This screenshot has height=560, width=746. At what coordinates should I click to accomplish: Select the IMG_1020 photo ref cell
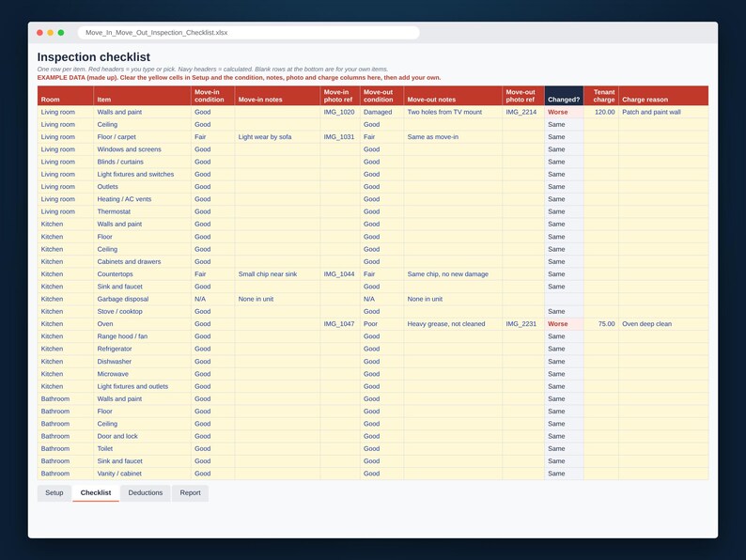(x=340, y=112)
